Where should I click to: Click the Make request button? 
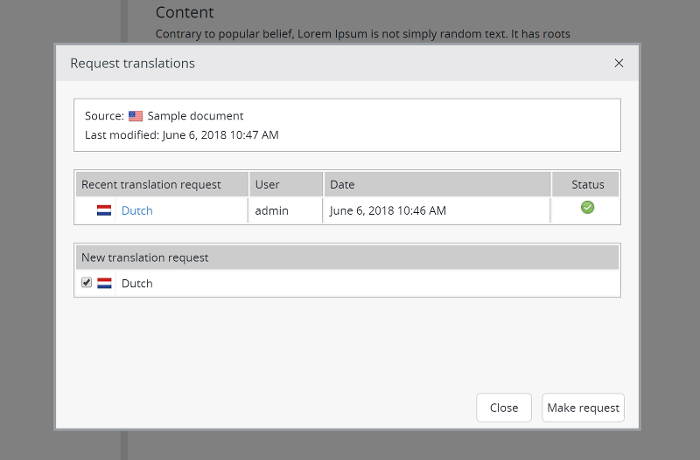click(583, 408)
